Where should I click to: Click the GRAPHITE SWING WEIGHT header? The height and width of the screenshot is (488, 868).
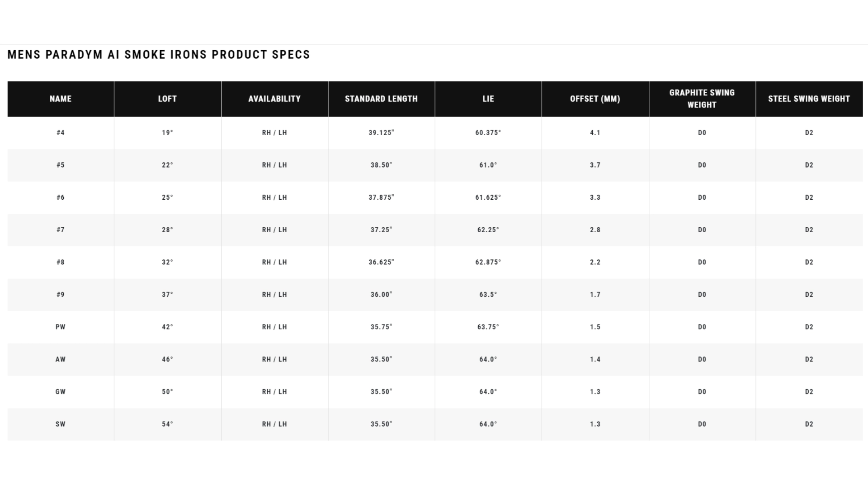pyautogui.click(x=702, y=99)
